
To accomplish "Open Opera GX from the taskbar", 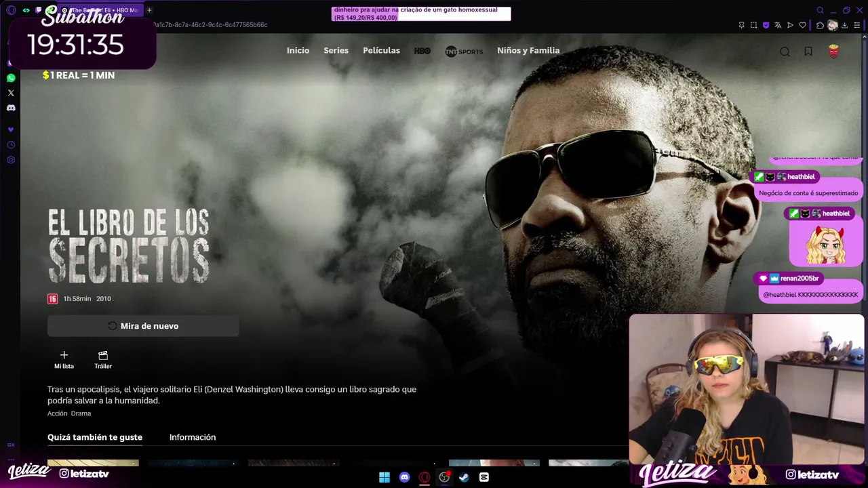I will (x=425, y=477).
